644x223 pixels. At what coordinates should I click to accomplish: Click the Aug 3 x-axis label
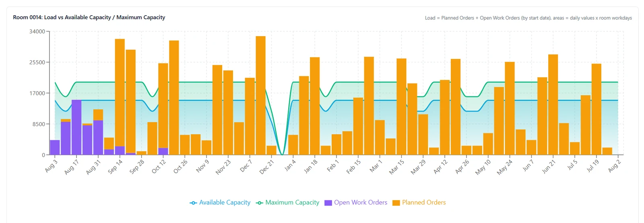51,166
